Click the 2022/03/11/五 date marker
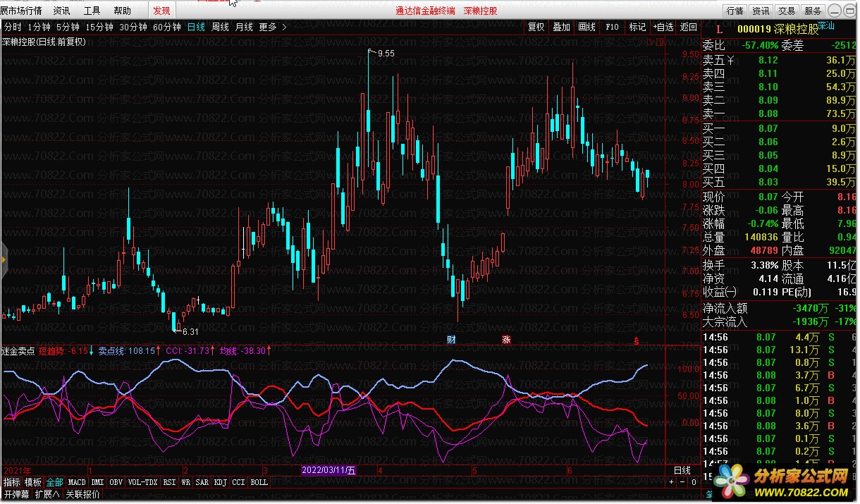 pos(329,469)
